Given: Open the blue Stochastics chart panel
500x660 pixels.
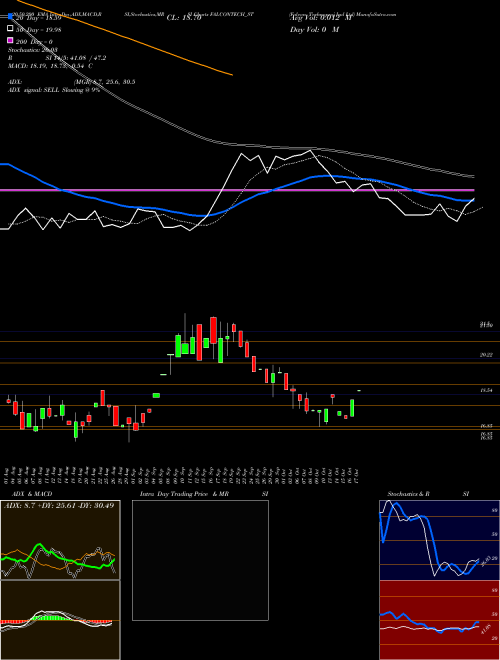Looking at the screenshot, I should 439,540.
